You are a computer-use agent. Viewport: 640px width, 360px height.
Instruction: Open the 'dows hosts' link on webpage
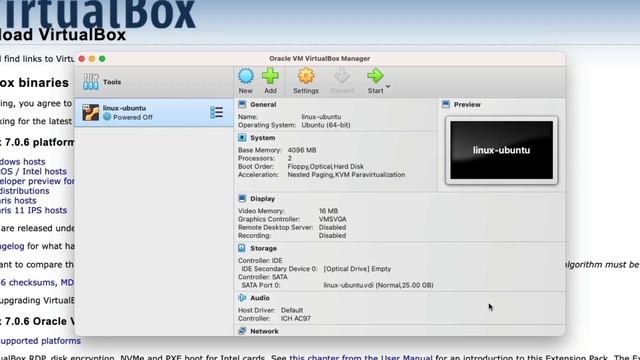click(23, 162)
